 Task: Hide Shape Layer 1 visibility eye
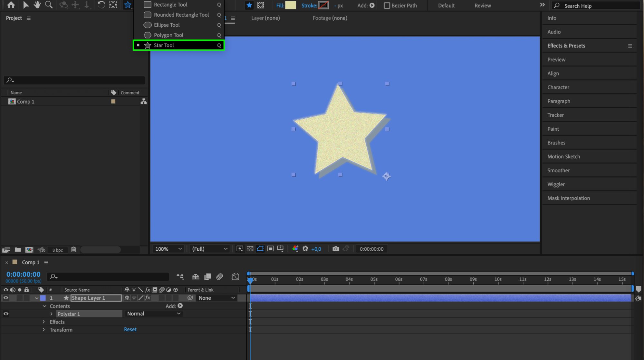pos(6,298)
